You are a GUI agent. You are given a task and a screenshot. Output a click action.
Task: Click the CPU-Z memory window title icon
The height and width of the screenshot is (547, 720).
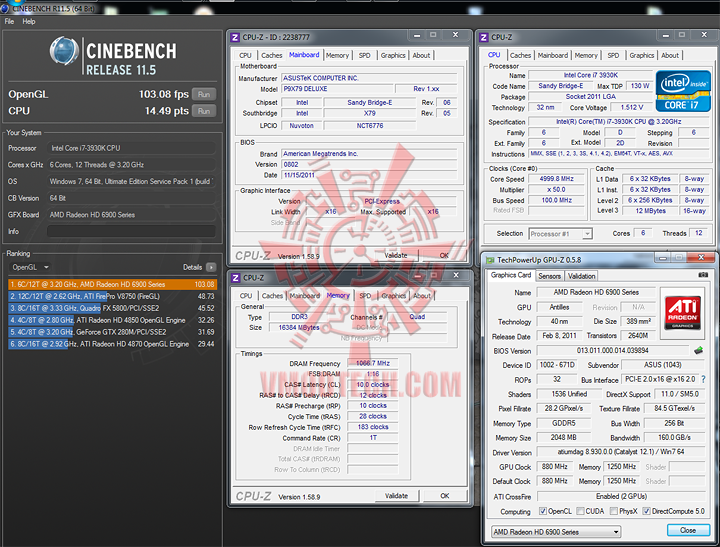[x=236, y=278]
